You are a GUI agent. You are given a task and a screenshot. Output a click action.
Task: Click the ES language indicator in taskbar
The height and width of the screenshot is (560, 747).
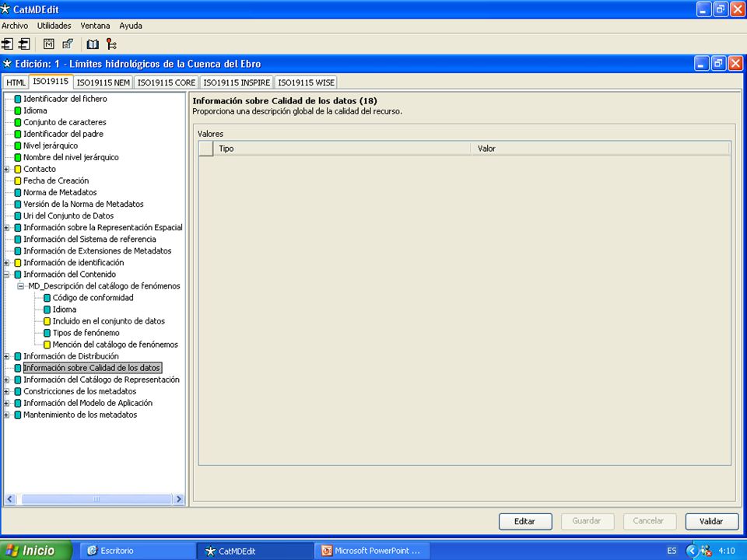pos(672,551)
